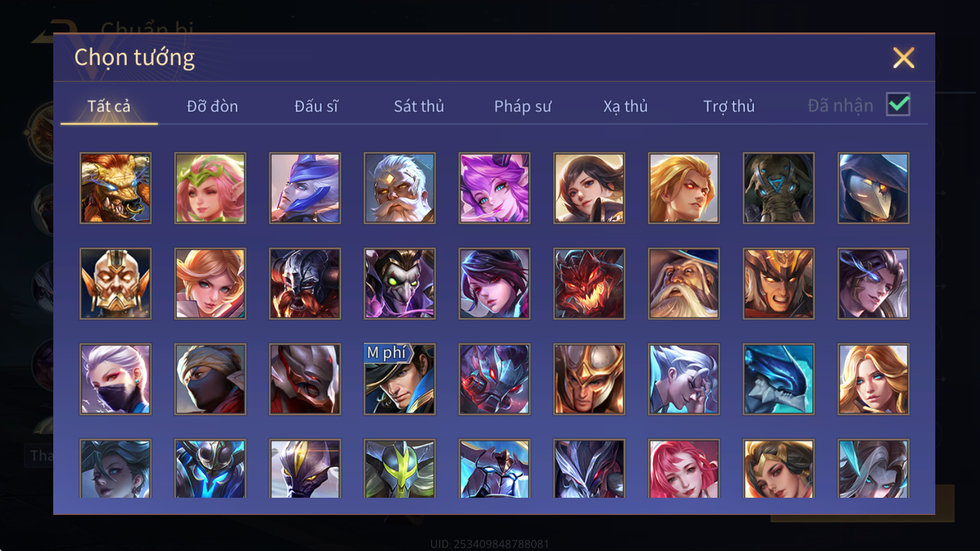Viewport: 980px width, 551px height.
Task: Close the Chọn tướng dialog
Action: tap(903, 58)
